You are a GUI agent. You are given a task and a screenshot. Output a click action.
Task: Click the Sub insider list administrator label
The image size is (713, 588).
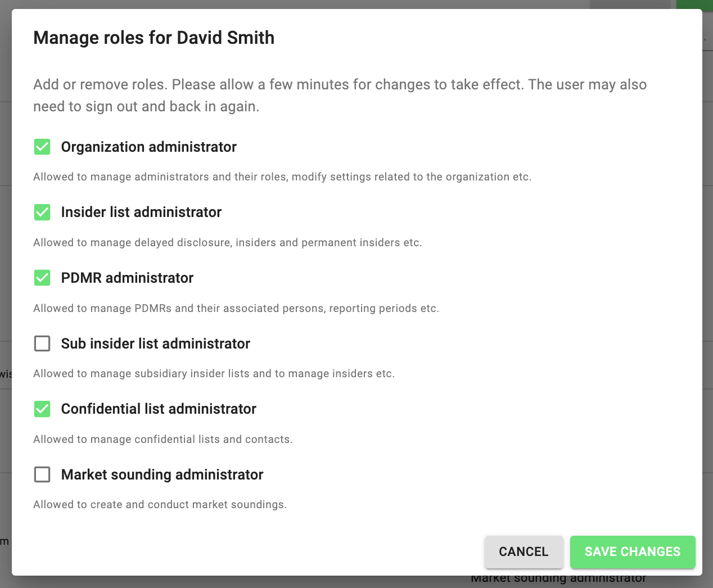coord(156,343)
